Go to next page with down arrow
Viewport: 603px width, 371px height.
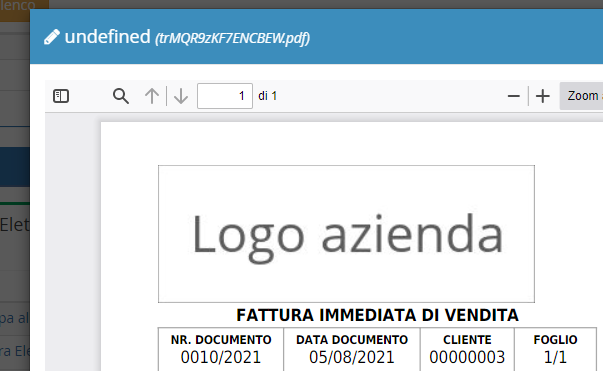click(x=181, y=96)
